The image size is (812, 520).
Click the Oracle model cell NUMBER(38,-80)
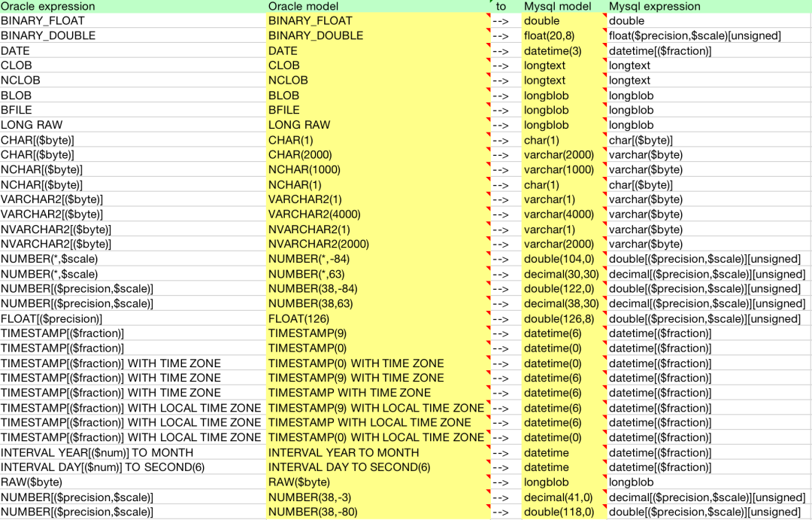[378, 512]
